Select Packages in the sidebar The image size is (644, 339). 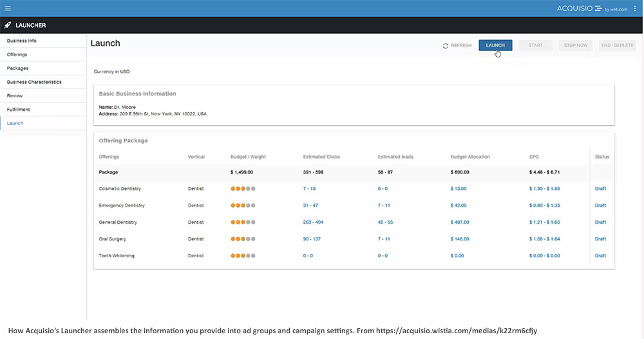[x=18, y=68]
